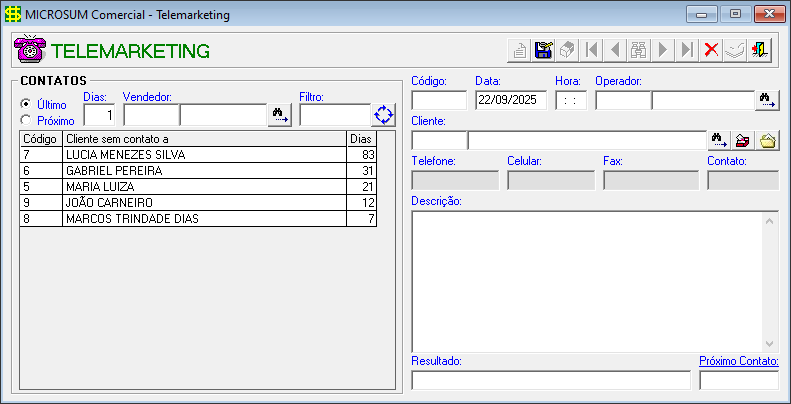This screenshot has width=791, height=404.
Task: Open operator lookup with binoculars icon
Action: click(x=767, y=100)
